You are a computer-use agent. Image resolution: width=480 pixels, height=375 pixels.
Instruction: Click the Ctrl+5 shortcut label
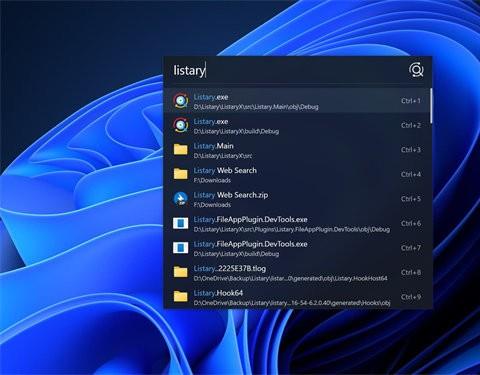click(411, 199)
